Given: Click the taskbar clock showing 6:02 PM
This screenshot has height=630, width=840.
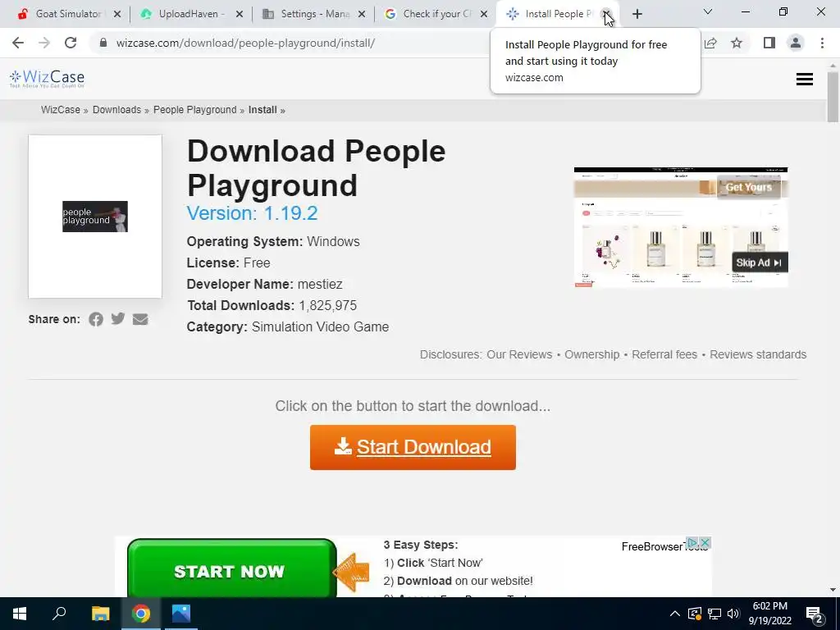Looking at the screenshot, I should coord(770,614).
